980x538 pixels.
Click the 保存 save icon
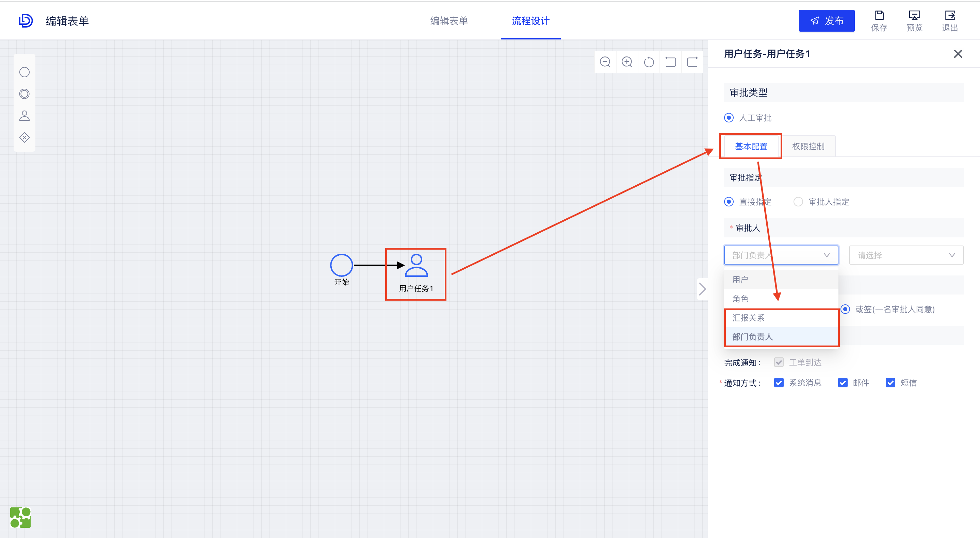point(879,20)
